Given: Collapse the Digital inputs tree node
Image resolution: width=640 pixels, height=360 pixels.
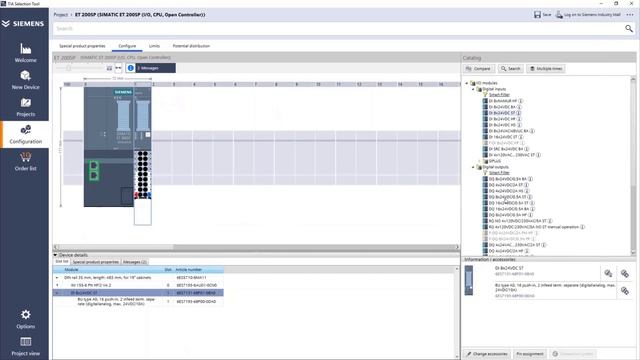Looking at the screenshot, I should 473,89.
